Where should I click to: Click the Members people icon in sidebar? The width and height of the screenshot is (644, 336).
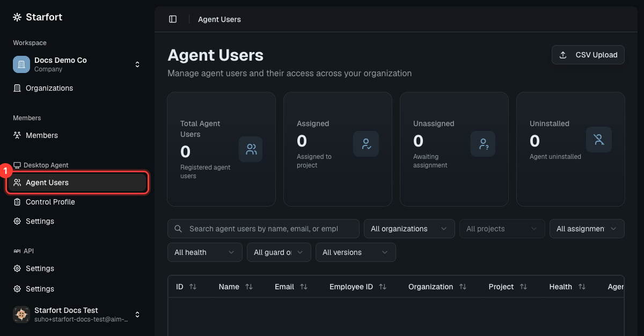point(17,135)
